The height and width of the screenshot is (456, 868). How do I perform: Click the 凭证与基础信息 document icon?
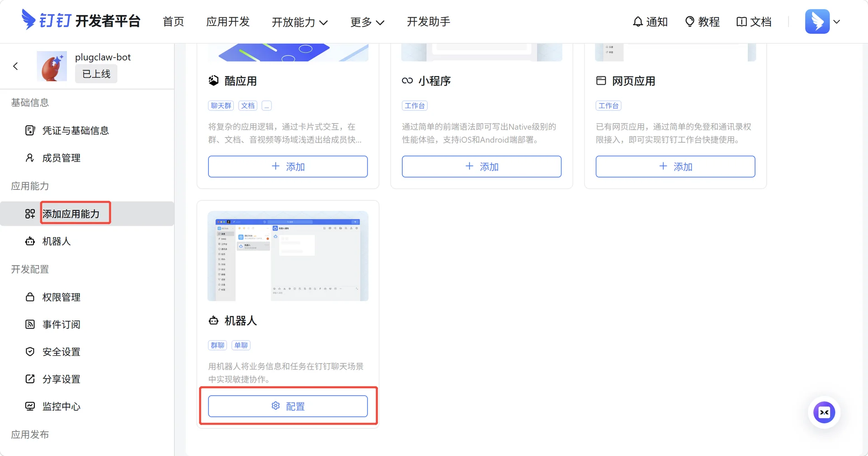[30, 131]
